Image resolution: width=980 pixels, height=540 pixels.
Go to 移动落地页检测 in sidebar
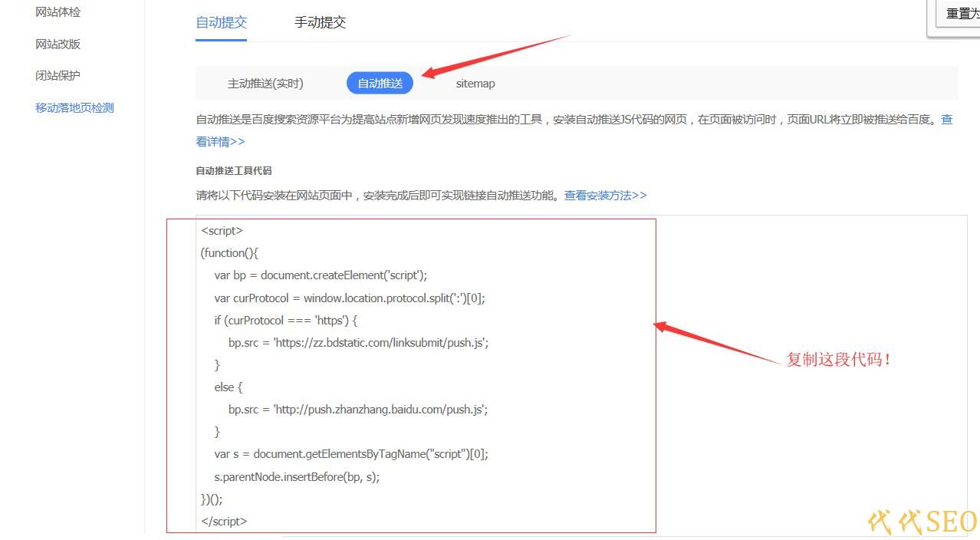74,108
